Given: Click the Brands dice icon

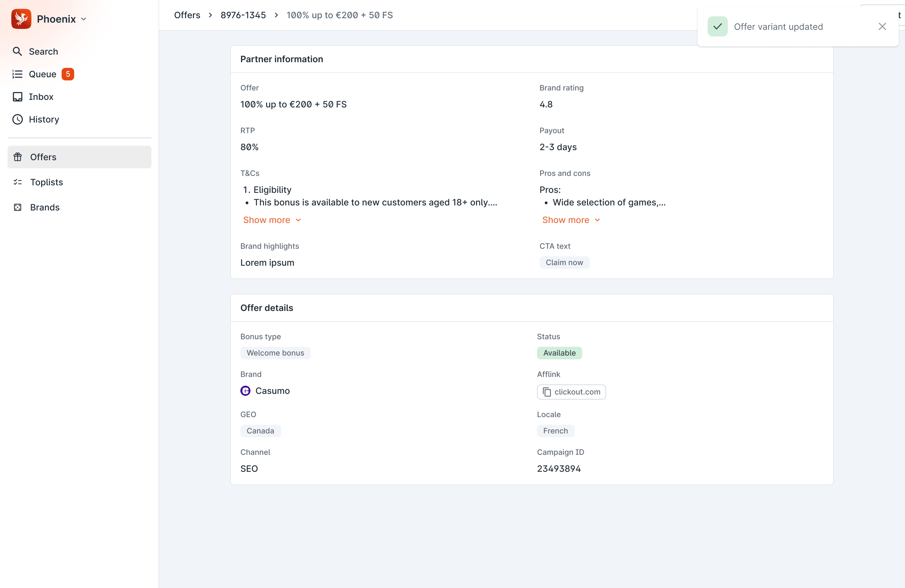Looking at the screenshot, I should (18, 207).
